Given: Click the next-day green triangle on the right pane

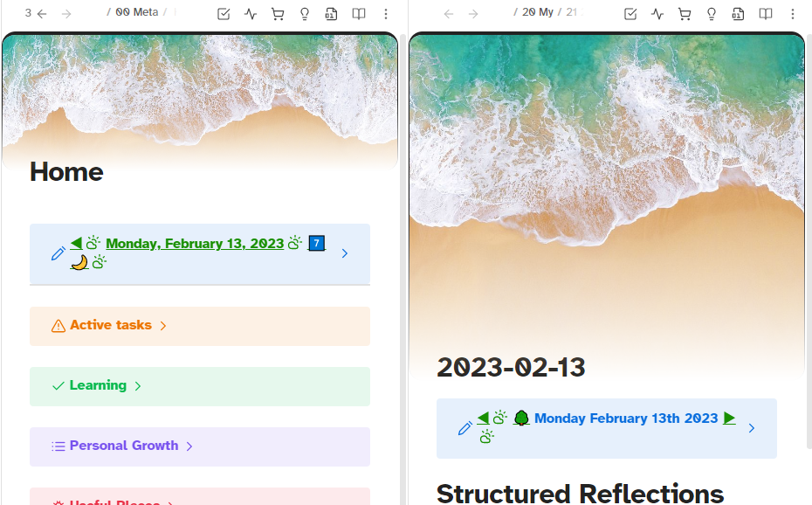Looking at the screenshot, I should 729,418.
